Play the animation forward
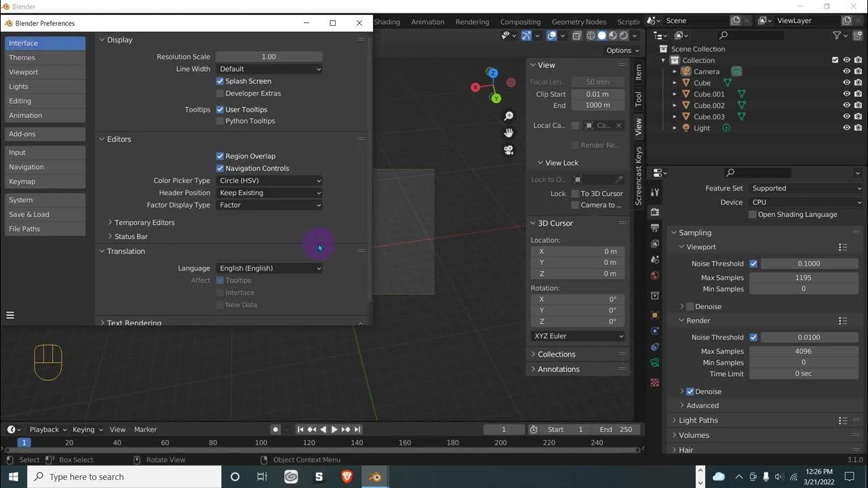The width and height of the screenshot is (868, 488). [334, 429]
